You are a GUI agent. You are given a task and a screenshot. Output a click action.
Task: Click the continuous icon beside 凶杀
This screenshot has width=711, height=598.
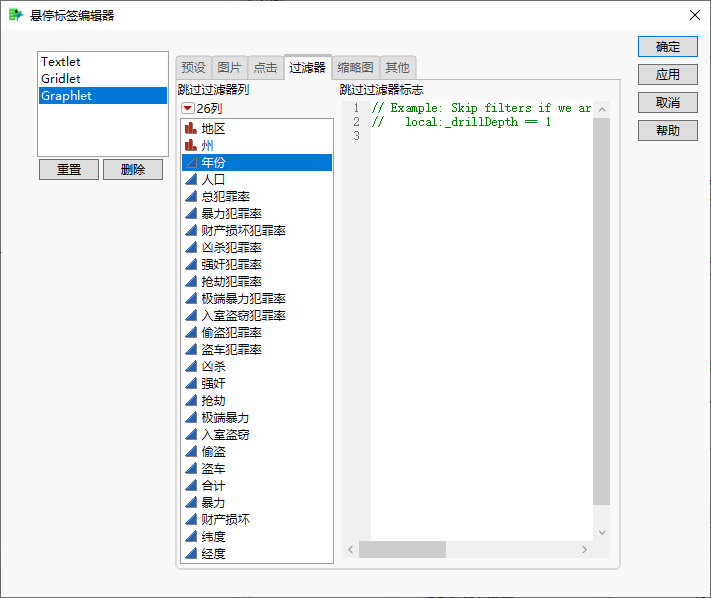[x=191, y=366]
